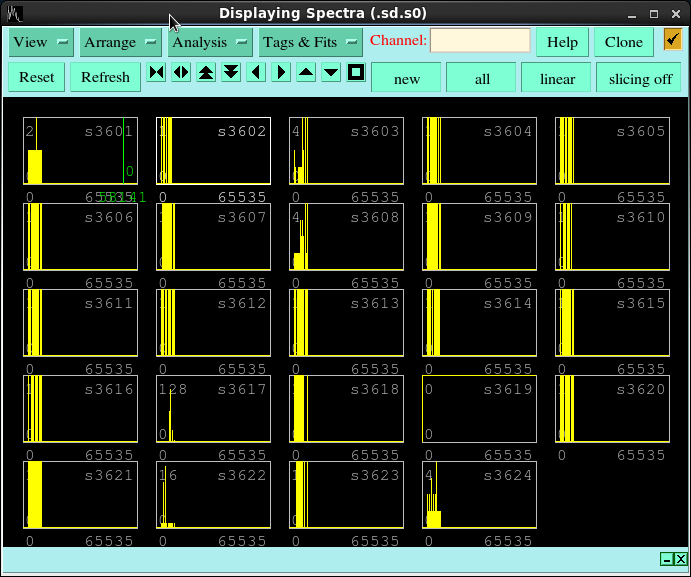Select spectrum plot s3604
Image resolution: width=691 pixels, height=577 pixels.
(479, 151)
